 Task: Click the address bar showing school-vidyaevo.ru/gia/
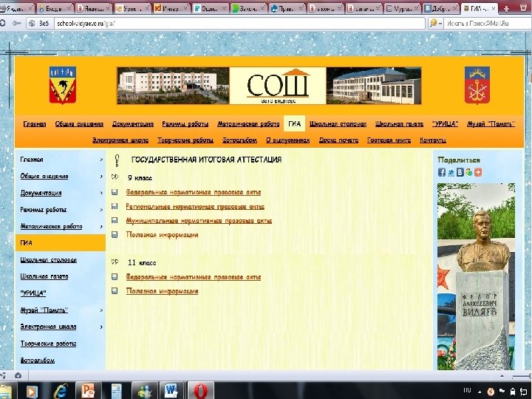(239, 23)
